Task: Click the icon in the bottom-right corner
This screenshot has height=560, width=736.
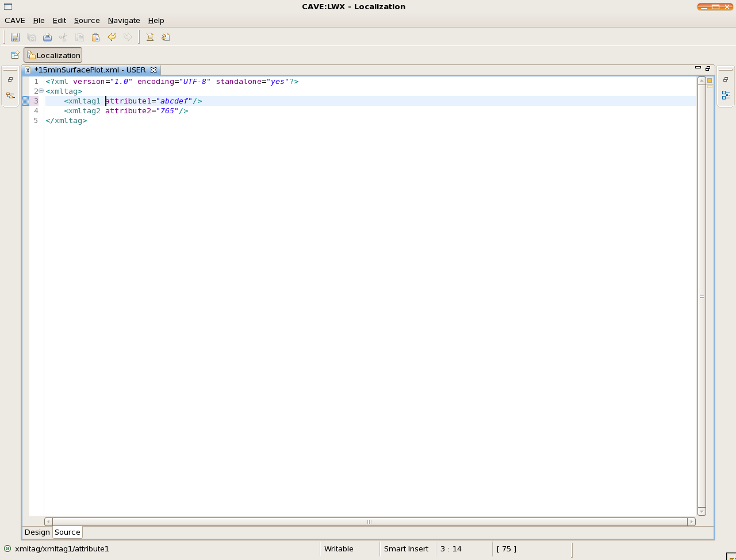Action: pyautogui.click(x=731, y=556)
